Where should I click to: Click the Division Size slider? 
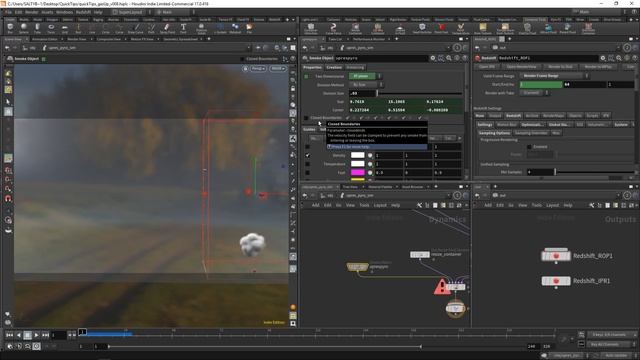click(x=419, y=93)
